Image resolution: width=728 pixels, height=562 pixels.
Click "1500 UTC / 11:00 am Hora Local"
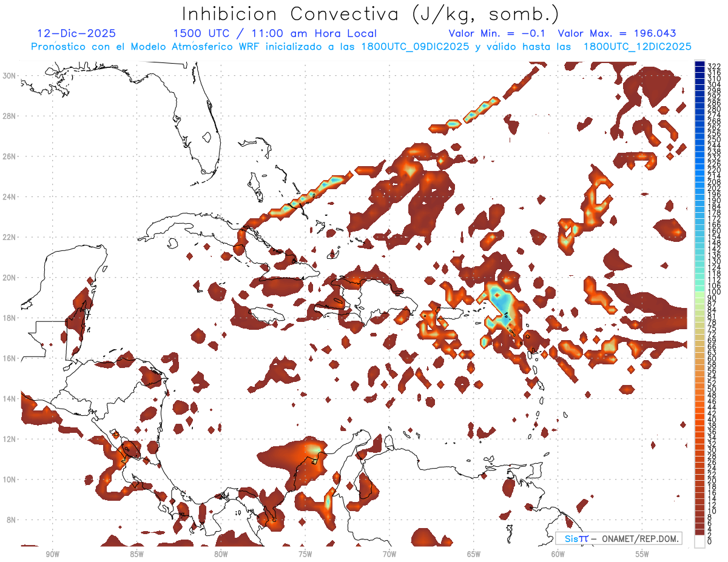[x=275, y=34]
